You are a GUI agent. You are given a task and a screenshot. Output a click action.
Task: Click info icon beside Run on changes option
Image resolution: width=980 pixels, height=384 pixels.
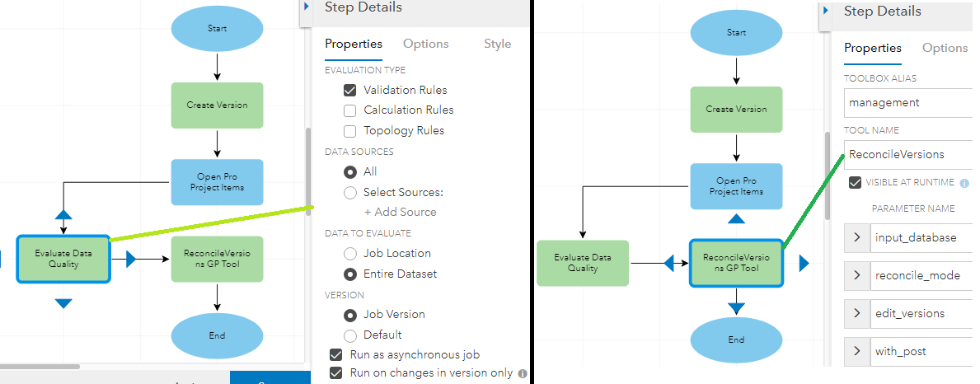(x=523, y=373)
